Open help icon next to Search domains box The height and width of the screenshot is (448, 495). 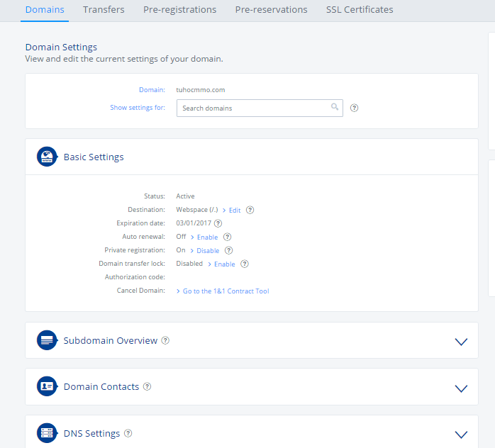(x=355, y=108)
